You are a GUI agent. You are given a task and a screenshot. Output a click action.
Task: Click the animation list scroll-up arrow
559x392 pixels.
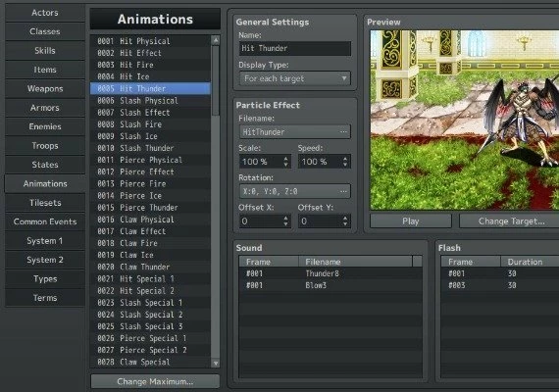[216, 40]
